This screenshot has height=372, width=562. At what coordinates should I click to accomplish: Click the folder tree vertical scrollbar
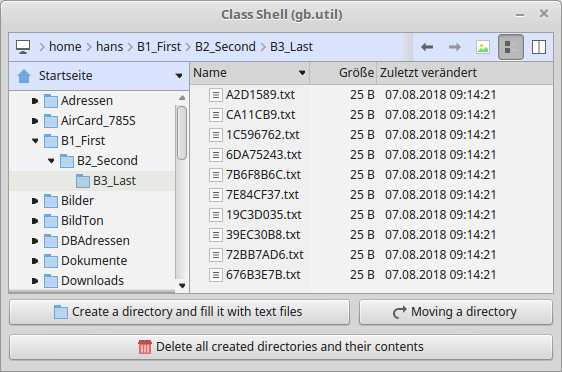pyautogui.click(x=182, y=133)
